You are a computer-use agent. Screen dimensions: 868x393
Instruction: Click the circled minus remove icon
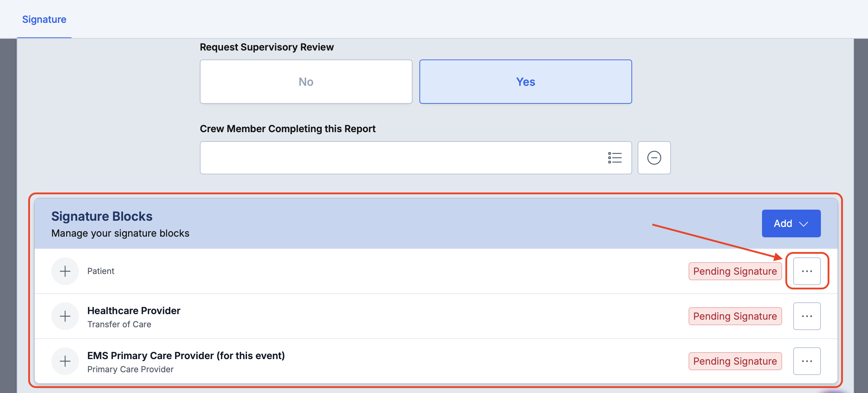[x=654, y=158]
